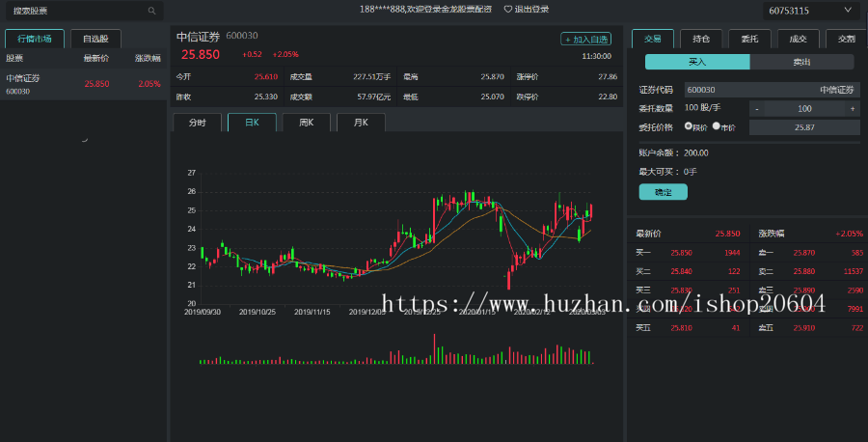
Task: Click the 退出登录 logout link
Action: 531,9
